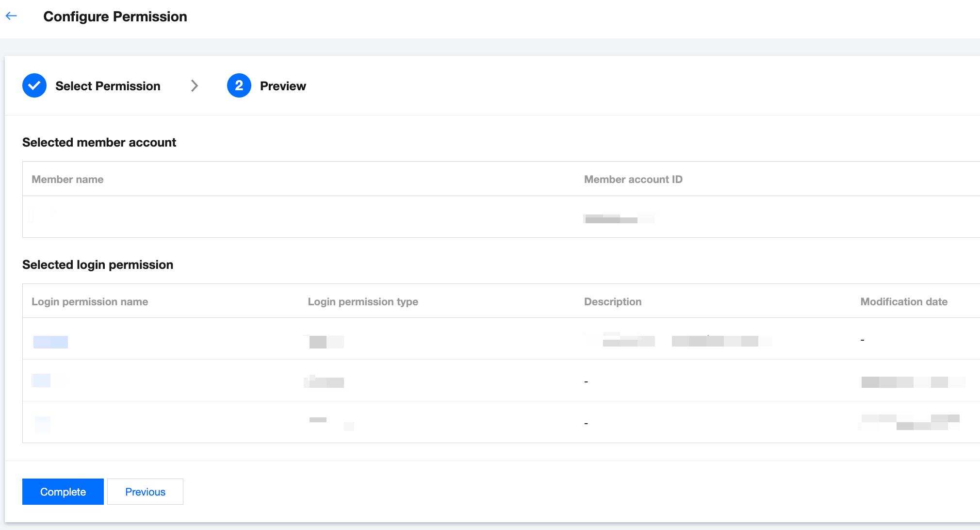Click the Member account ID column header
This screenshot has width=980, height=530.
633,180
